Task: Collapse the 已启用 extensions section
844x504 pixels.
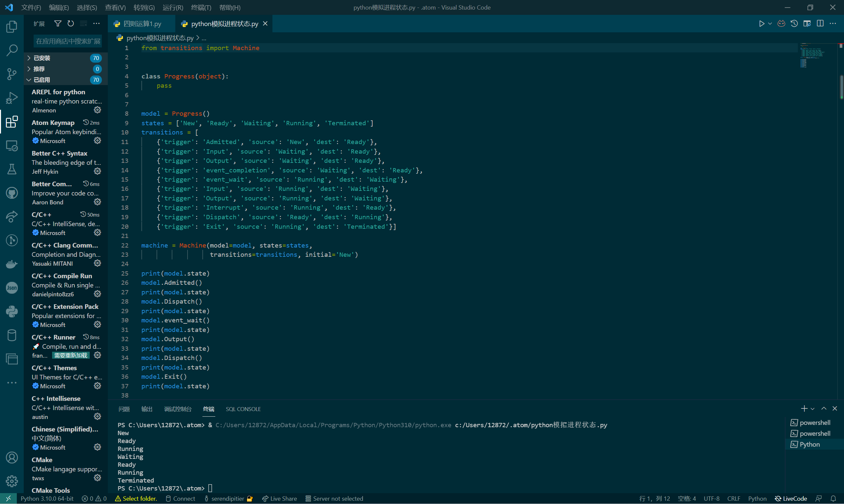Action: coord(42,80)
